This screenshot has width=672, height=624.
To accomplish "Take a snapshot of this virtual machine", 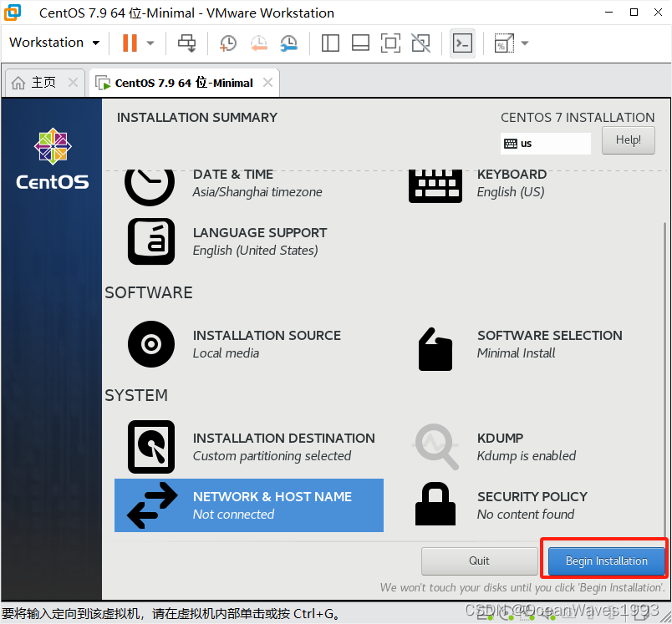I will point(228,43).
